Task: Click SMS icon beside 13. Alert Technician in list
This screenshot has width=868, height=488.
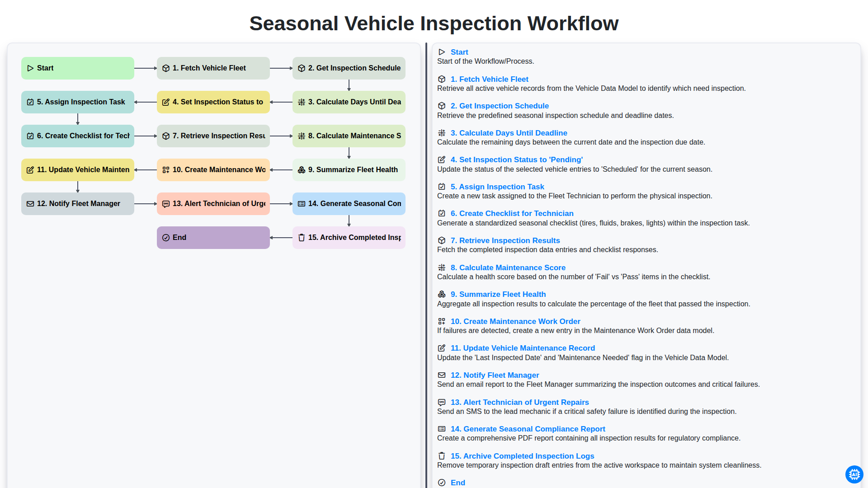Action: click(x=442, y=402)
